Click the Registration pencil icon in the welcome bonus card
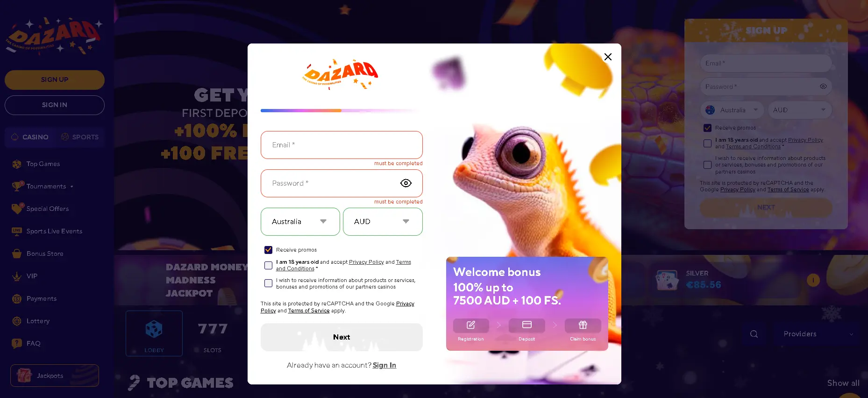 click(x=471, y=325)
